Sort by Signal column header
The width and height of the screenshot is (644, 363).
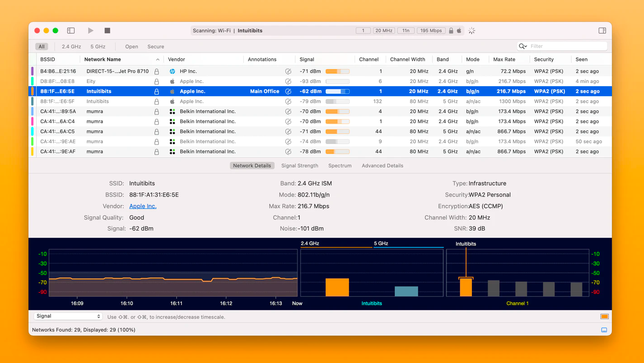[x=307, y=59]
